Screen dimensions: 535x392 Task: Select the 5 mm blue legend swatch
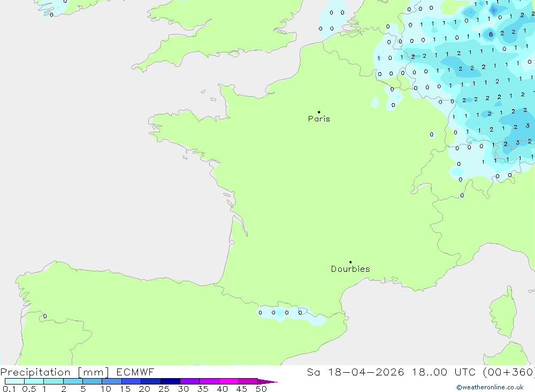[x=92, y=381]
